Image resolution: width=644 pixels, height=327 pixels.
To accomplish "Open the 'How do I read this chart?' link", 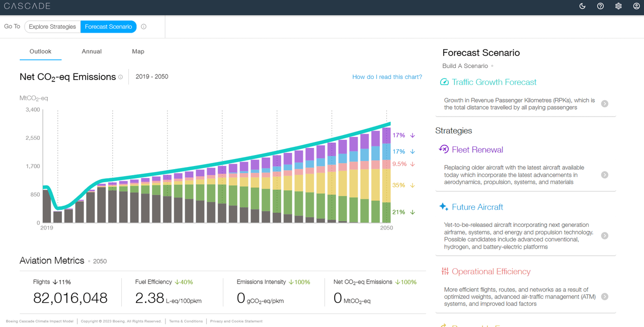I will point(387,76).
